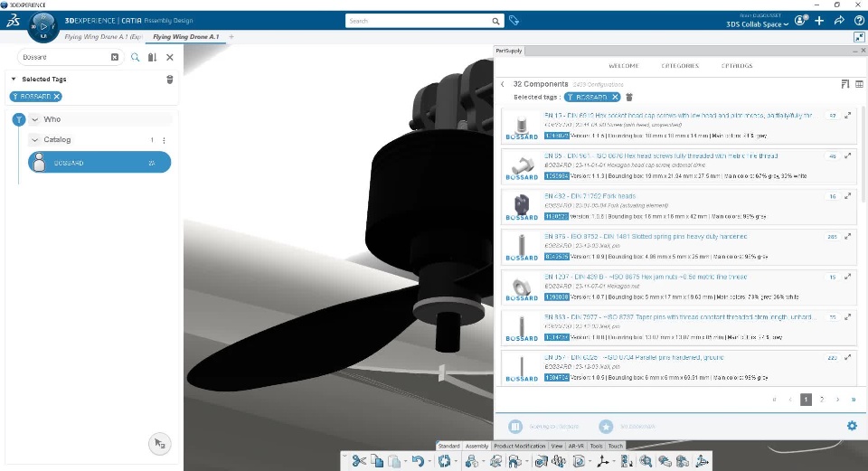868x471 pixels.
Task: Click the axis system icon in toolbar
Action: click(603, 460)
